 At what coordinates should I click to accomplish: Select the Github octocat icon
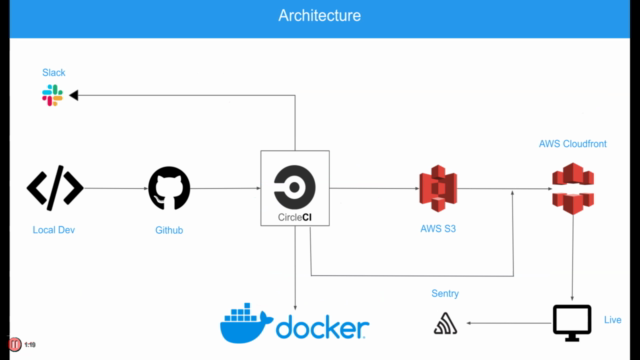(169, 188)
